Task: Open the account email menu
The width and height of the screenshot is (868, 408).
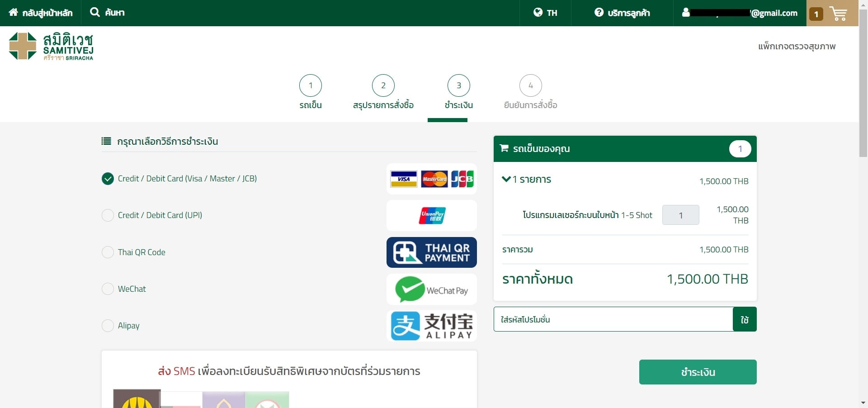Action: coord(740,13)
